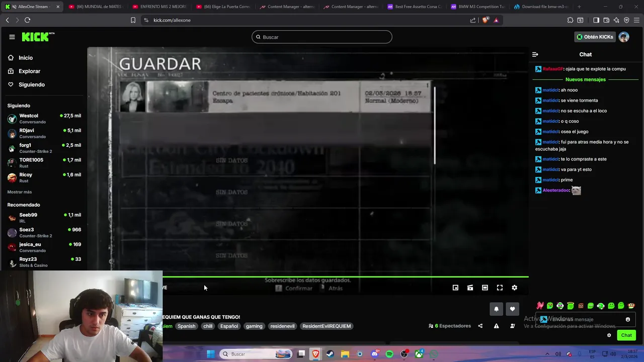644x362 pixels.
Task: Open the profile avatar menu
Action: [x=624, y=37]
